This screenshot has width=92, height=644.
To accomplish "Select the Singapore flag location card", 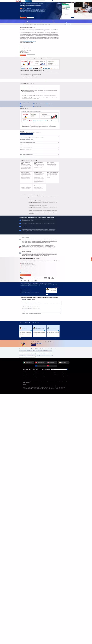I will coord(52,366).
